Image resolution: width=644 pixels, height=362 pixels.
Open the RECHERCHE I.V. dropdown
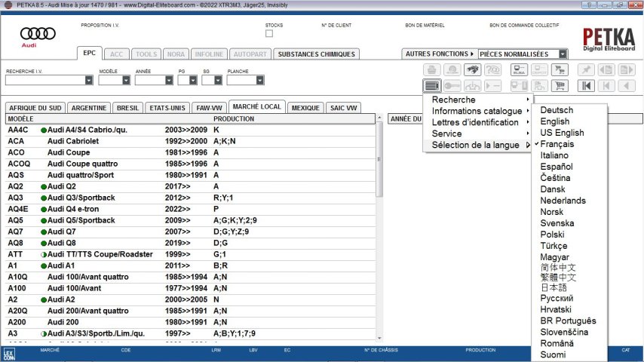pos(89,81)
